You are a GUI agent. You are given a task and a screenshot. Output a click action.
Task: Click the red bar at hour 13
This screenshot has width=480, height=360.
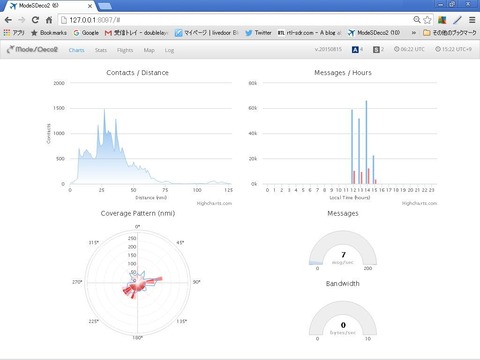(361, 178)
